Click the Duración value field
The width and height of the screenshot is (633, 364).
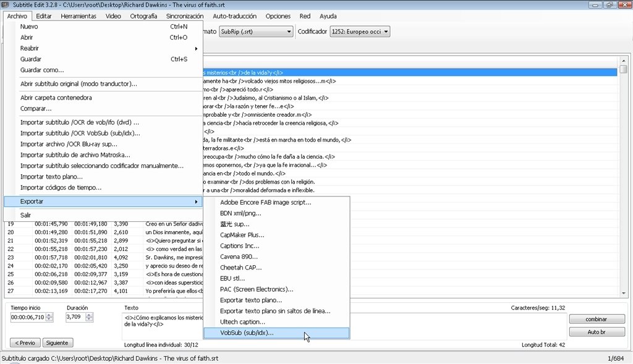pos(75,317)
